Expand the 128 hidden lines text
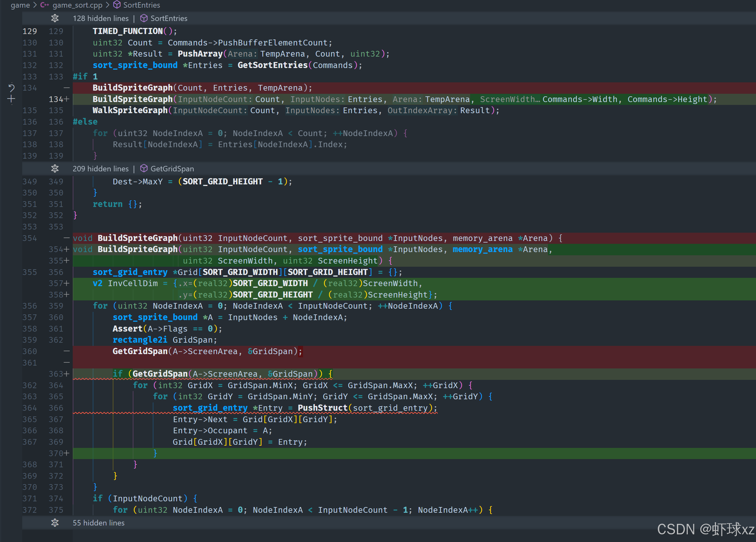The image size is (756, 542). pyautogui.click(x=101, y=18)
